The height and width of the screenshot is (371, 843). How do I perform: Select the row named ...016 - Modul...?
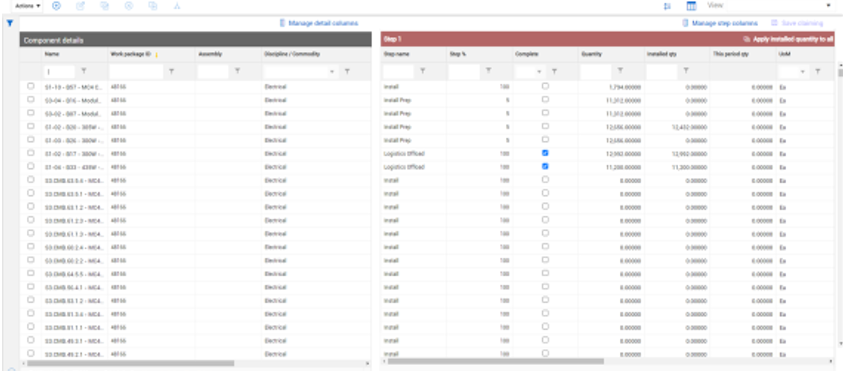[31, 99]
